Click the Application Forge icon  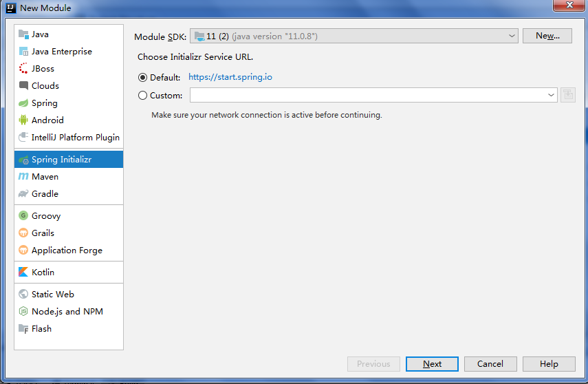(23, 250)
